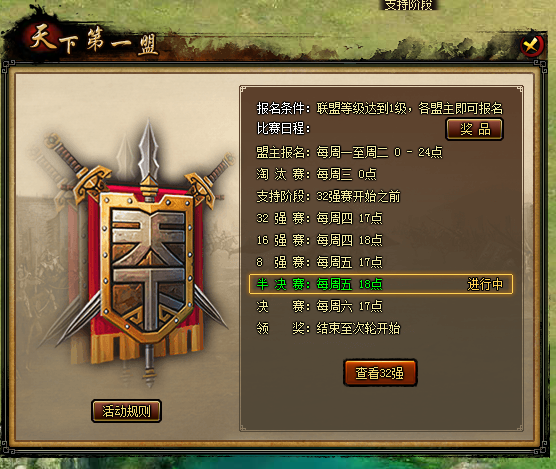Click the 支持阶段 support phase line
The height and width of the screenshot is (469, 556).
click(328, 196)
